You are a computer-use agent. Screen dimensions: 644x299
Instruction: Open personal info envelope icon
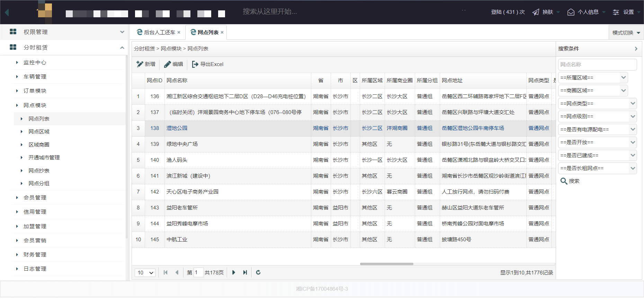point(571,12)
